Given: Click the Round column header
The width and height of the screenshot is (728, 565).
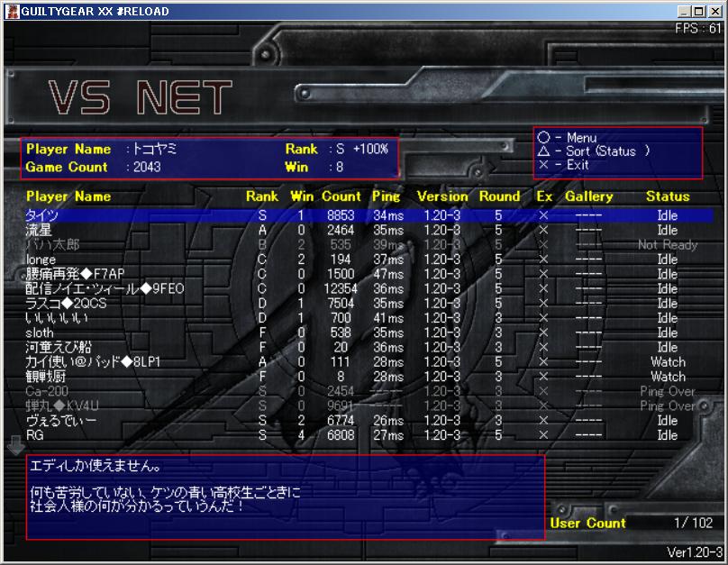Looking at the screenshot, I should [499, 196].
